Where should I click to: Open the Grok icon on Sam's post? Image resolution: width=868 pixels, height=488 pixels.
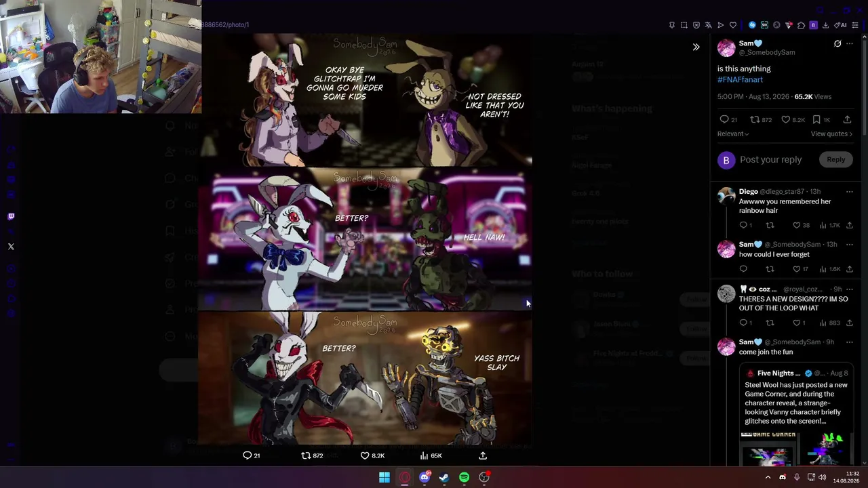(837, 43)
